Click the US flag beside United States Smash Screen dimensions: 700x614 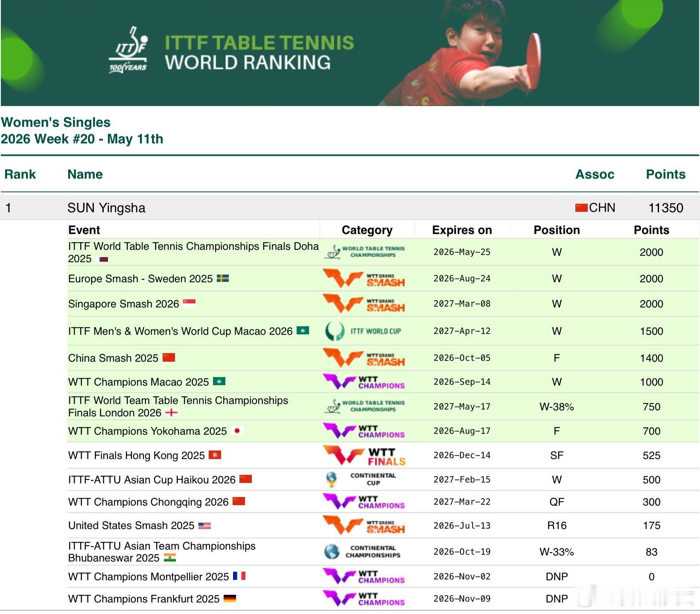[204, 526]
